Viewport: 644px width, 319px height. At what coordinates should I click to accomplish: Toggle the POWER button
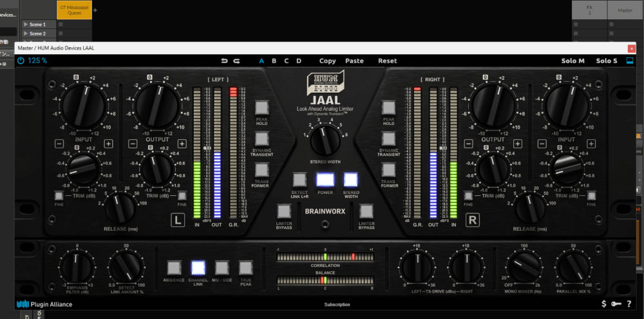point(325,180)
